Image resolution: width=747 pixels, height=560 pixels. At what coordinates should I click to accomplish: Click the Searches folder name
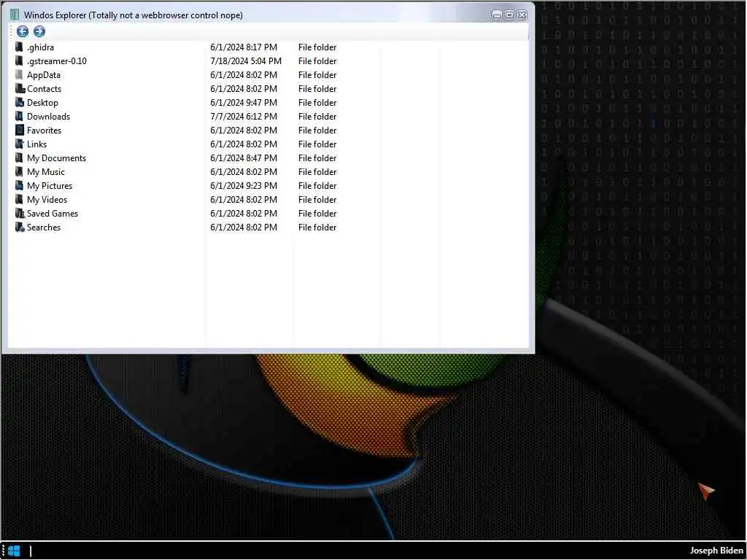(x=44, y=227)
